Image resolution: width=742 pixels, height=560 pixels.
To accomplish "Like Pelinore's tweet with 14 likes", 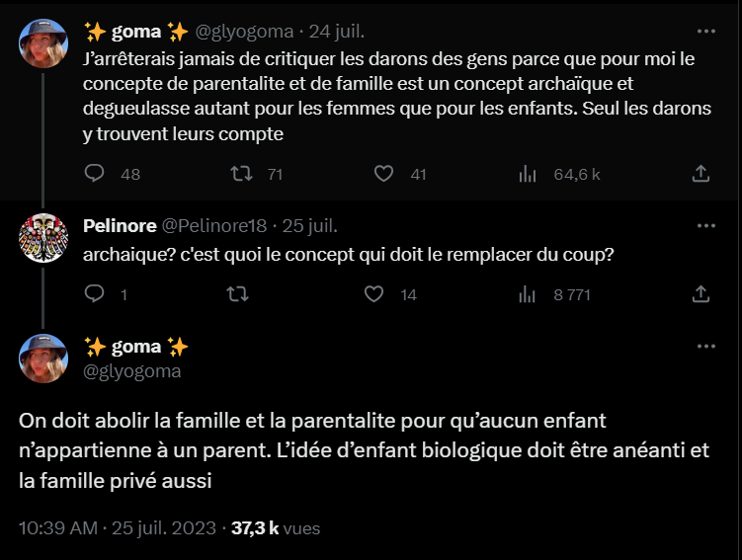I will [374, 293].
